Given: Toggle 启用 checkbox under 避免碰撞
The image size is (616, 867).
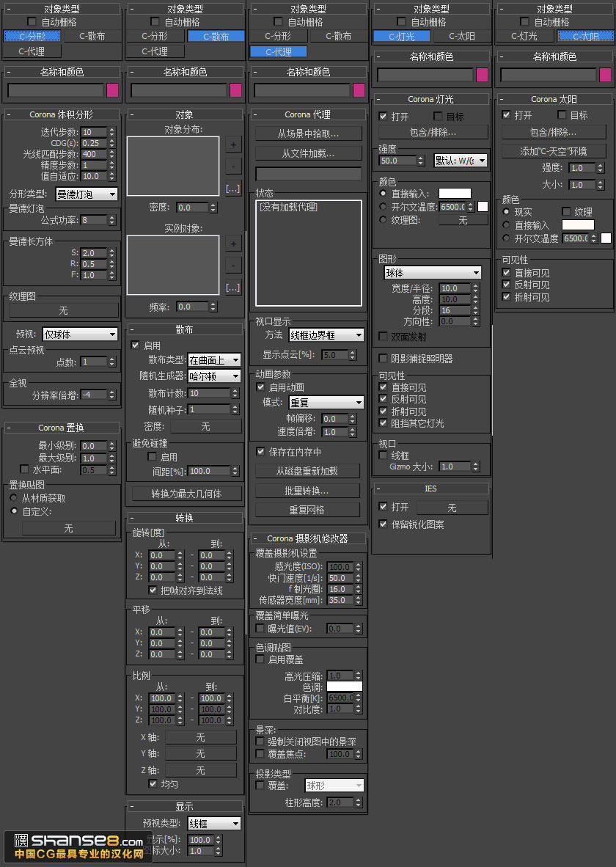Looking at the screenshot, I should 152,457.
